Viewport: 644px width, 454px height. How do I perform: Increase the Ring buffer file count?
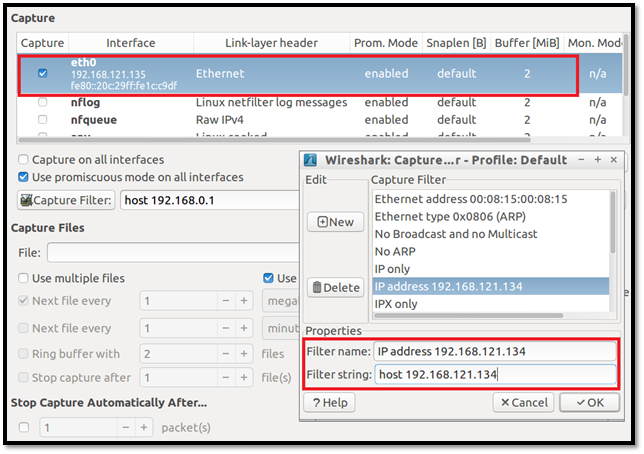[x=246, y=354]
